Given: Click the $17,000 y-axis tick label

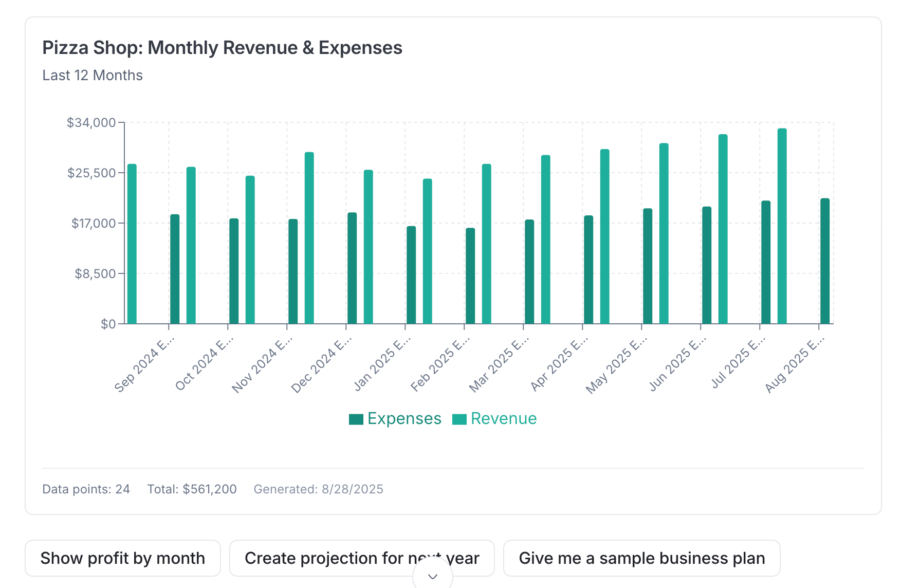Looking at the screenshot, I should coord(94,223).
